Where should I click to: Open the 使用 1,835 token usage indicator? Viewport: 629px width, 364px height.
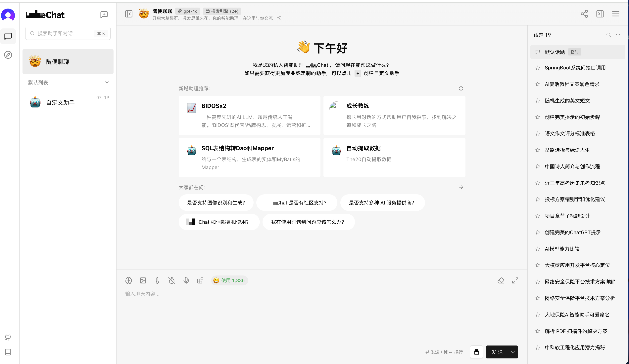coord(229,280)
